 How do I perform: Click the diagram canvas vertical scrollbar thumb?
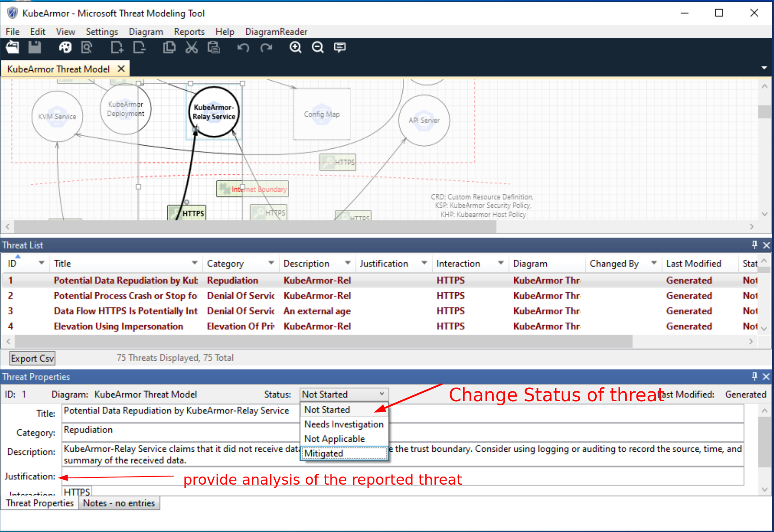tap(765, 111)
